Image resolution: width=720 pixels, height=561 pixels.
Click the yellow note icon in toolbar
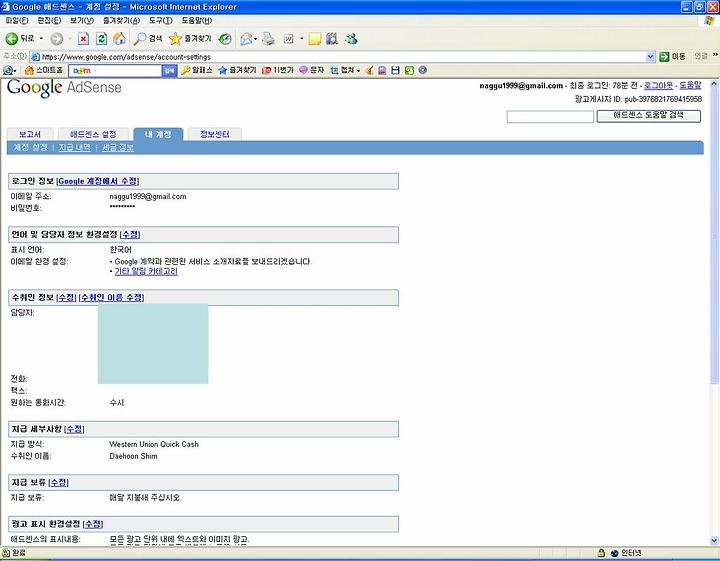(315, 39)
